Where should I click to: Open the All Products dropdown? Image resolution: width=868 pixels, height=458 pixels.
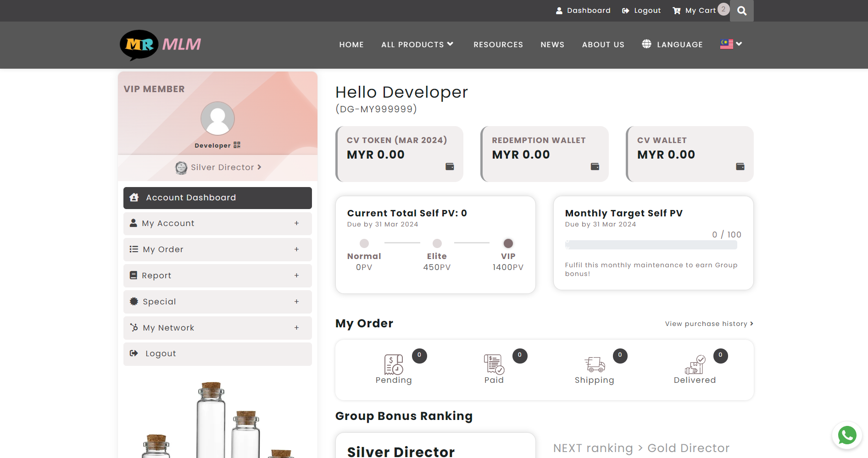417,44
